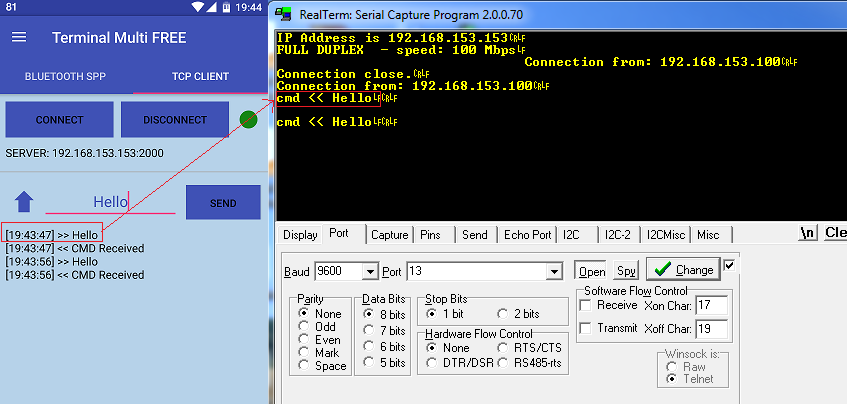Click the Xon Char input field

coord(711,305)
